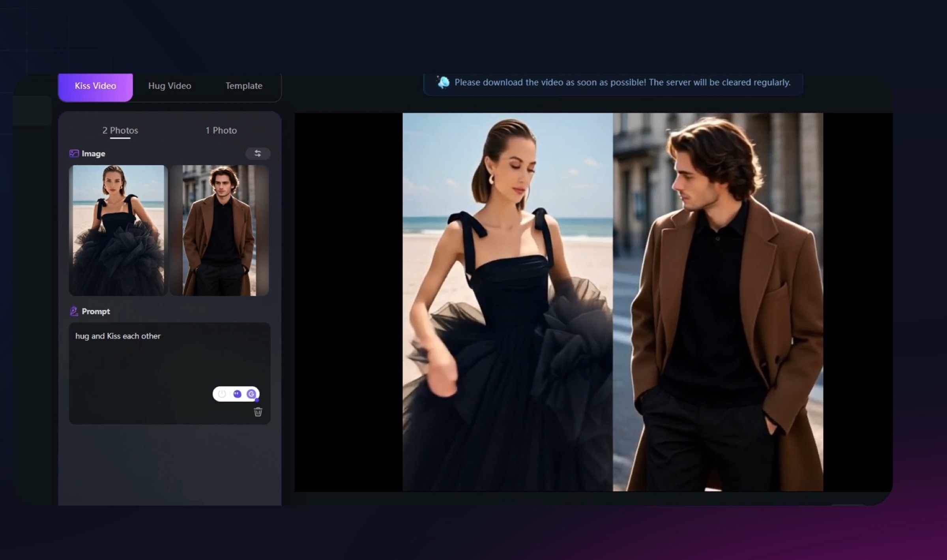
Task: Open the Hug Video tab
Action: 170,86
